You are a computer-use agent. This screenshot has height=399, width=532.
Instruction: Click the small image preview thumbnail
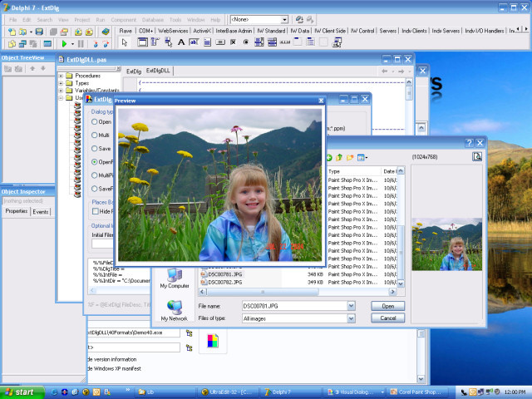point(447,244)
